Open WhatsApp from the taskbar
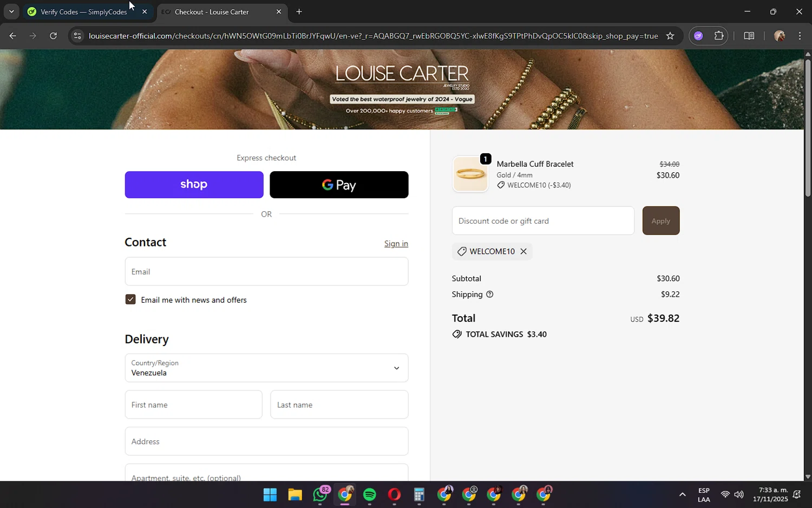812x508 pixels. point(320,494)
